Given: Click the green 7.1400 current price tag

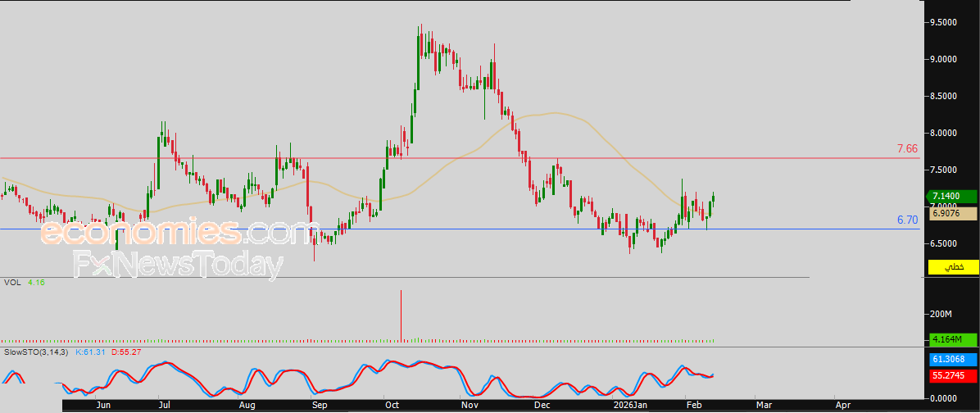Looking at the screenshot, I should (953, 197).
